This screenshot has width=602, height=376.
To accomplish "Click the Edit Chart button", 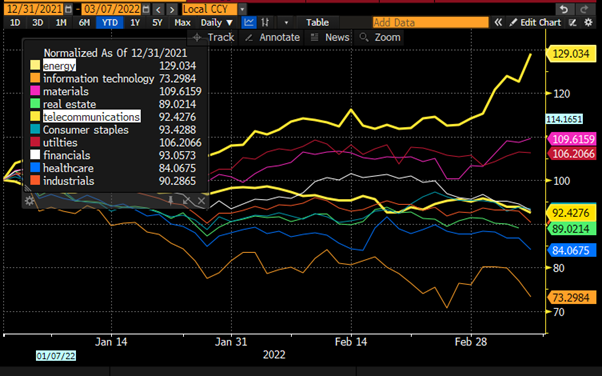I will pos(541,22).
